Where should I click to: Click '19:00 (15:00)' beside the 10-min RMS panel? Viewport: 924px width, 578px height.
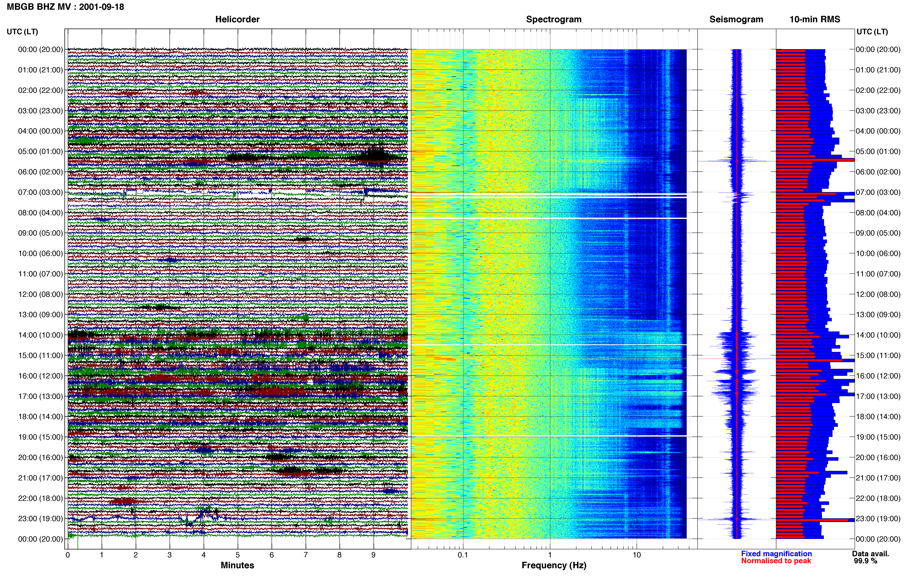pyautogui.click(x=878, y=437)
